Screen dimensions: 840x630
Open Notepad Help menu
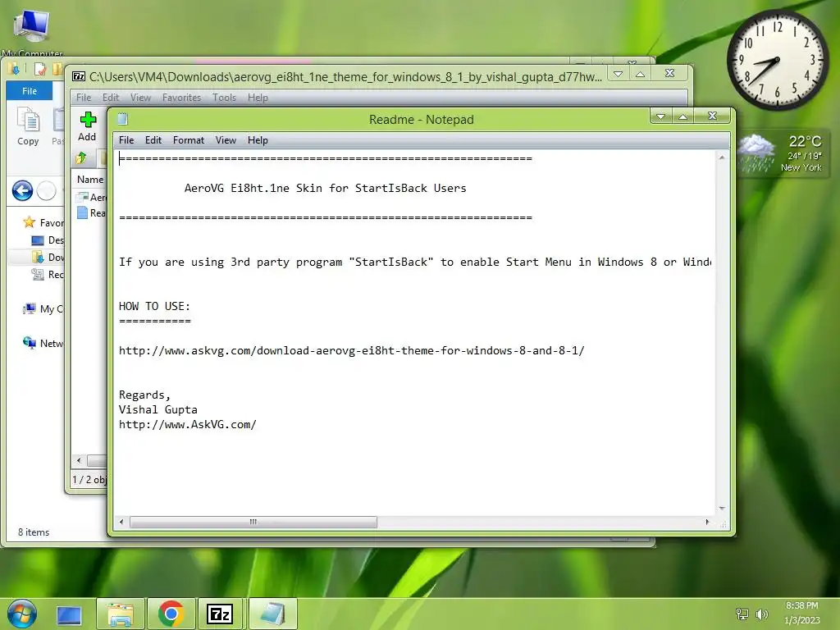coord(258,139)
